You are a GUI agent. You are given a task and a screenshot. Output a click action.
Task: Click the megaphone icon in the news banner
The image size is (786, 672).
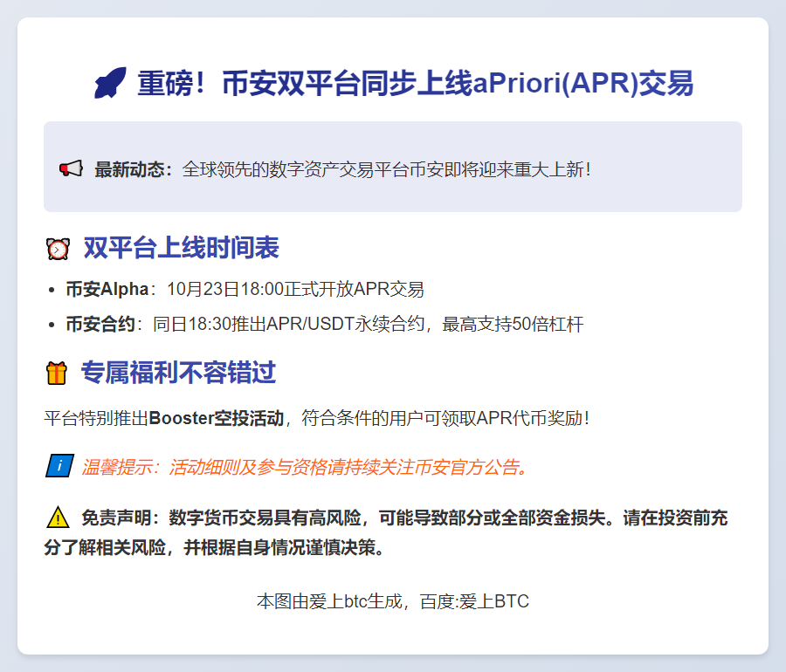(71, 168)
